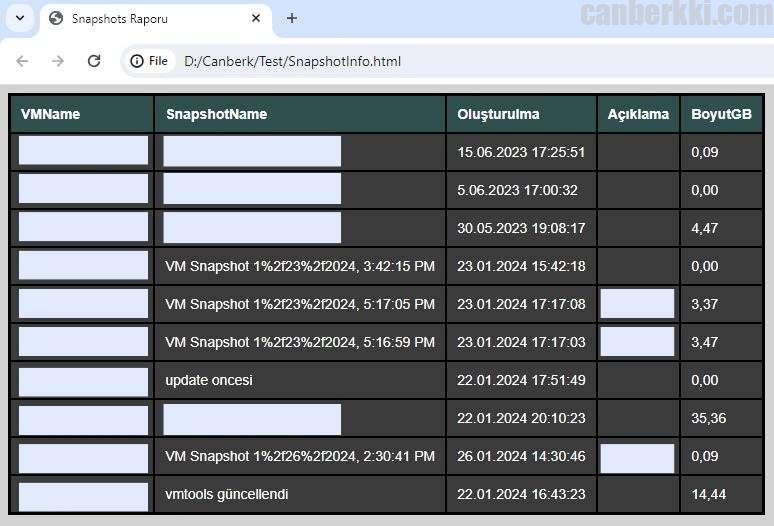Click size value 3,37
The width and height of the screenshot is (774, 526).
pyautogui.click(x=704, y=304)
